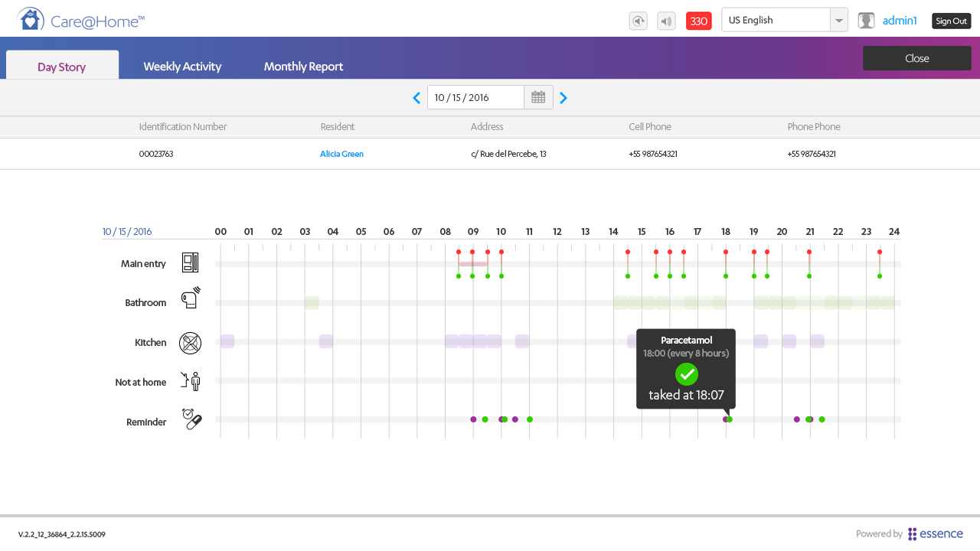Click the blue timeline date label 10 / 15 / 2016
The image size is (980, 551).
(x=127, y=232)
